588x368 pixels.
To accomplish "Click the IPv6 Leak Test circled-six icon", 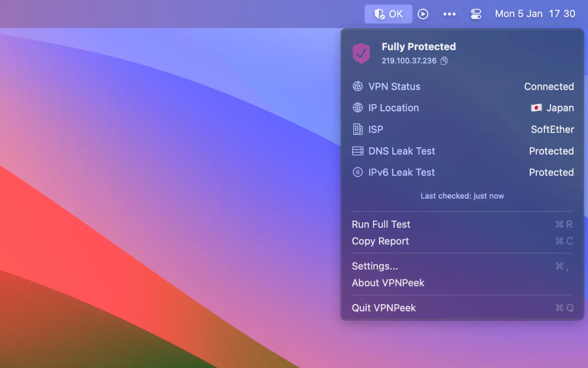I will tap(357, 172).
